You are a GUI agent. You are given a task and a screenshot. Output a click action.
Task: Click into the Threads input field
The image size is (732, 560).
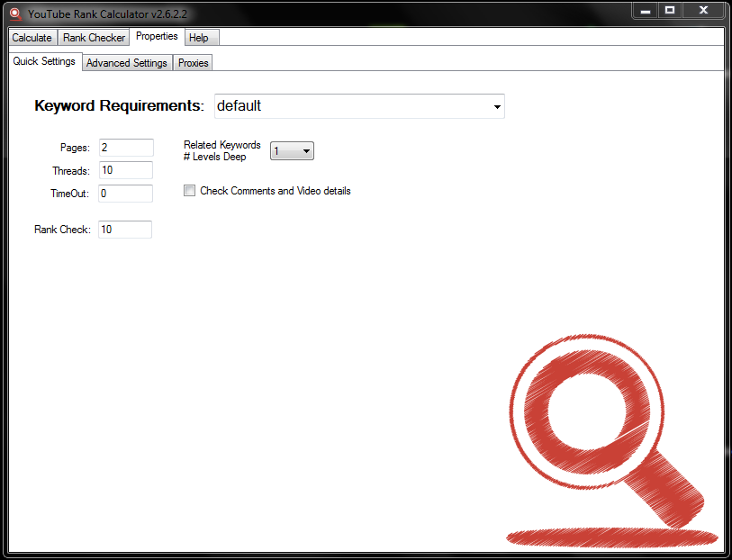(125, 170)
